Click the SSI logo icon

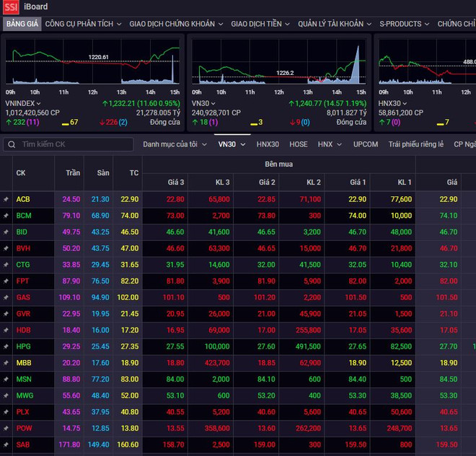pyautogui.click(x=11, y=7)
